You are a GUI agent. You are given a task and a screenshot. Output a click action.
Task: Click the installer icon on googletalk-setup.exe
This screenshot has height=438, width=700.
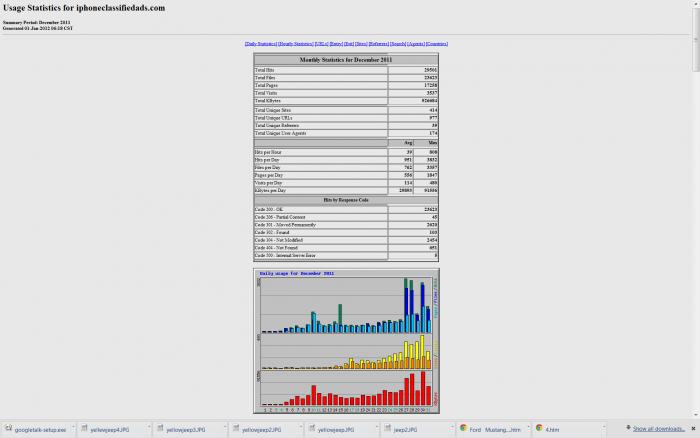[x=8, y=428]
